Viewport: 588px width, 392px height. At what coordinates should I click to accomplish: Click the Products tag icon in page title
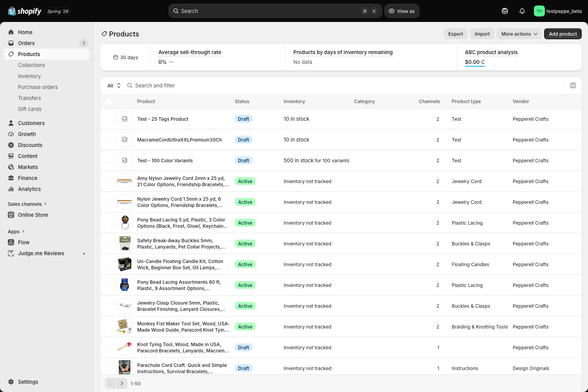[x=104, y=34]
